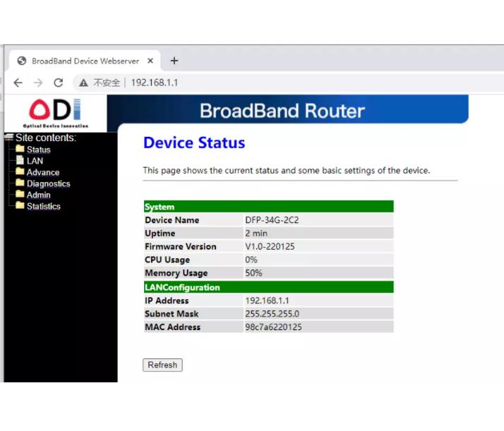Screen dimensions: 504x431
Task: Click the System section header
Action: coord(269,207)
